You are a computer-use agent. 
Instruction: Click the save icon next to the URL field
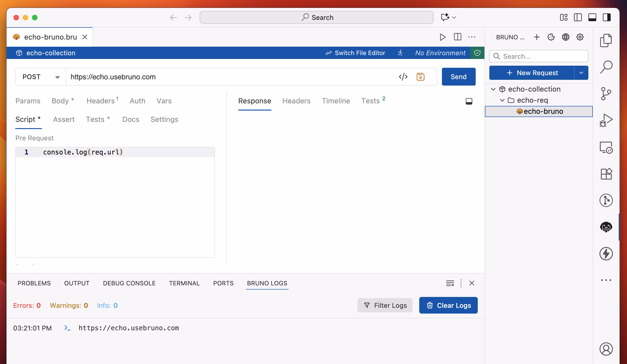click(x=421, y=77)
